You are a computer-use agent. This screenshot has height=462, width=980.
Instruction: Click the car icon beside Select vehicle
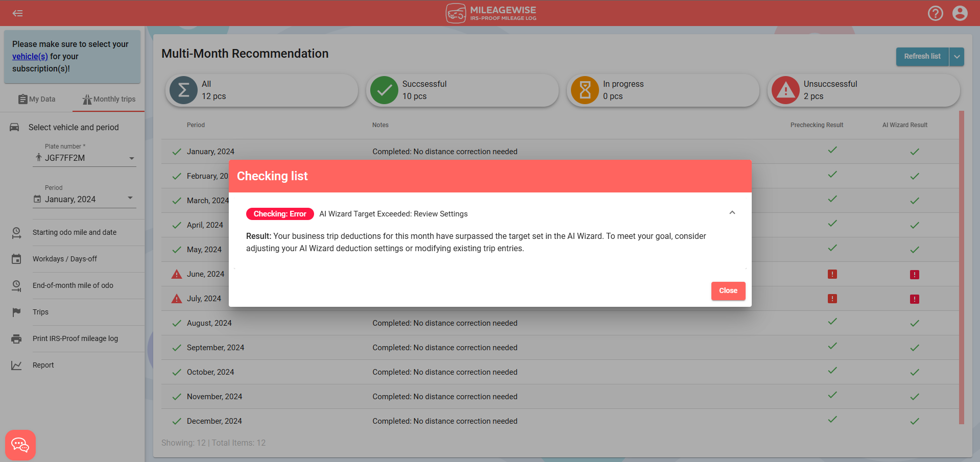[15, 127]
